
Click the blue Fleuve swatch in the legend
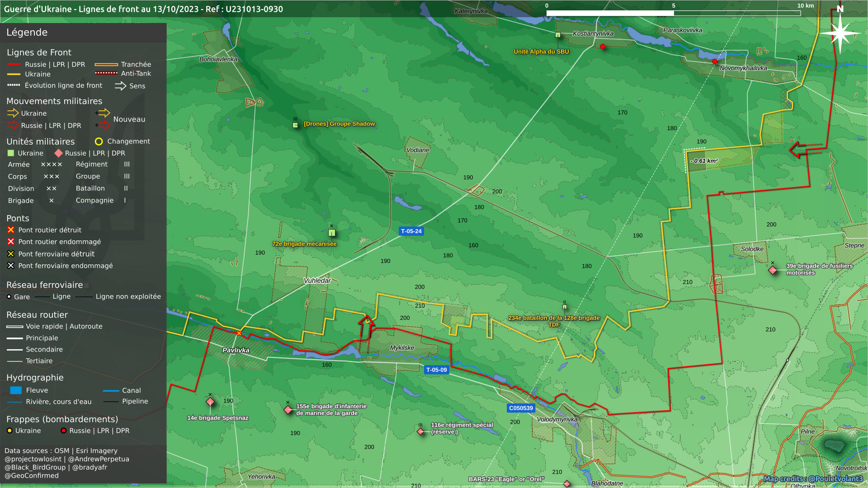(16, 390)
